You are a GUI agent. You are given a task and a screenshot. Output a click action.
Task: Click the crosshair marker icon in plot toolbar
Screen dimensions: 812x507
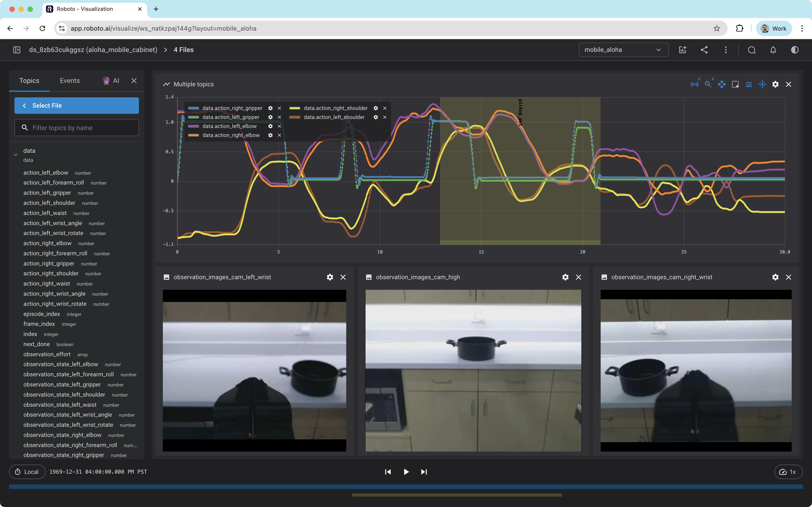pyautogui.click(x=762, y=84)
